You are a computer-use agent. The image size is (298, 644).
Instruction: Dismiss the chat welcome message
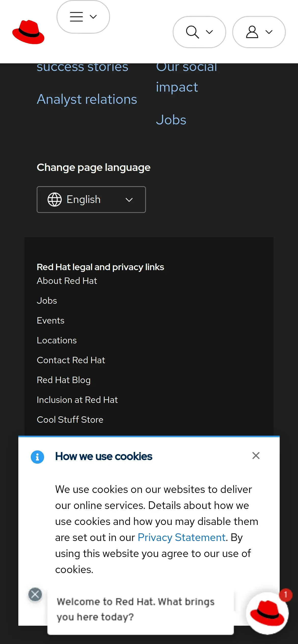[35, 594]
